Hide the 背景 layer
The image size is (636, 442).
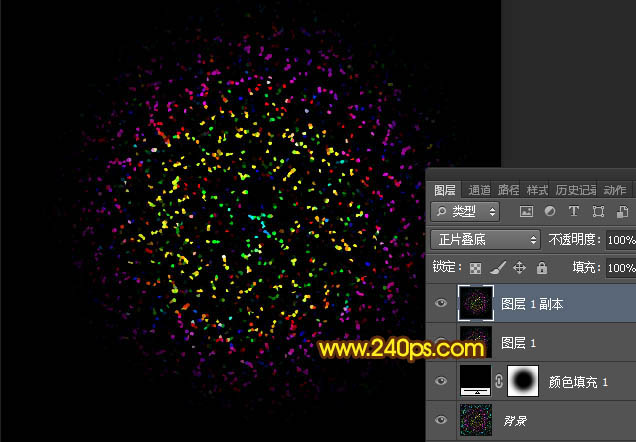coord(441,420)
